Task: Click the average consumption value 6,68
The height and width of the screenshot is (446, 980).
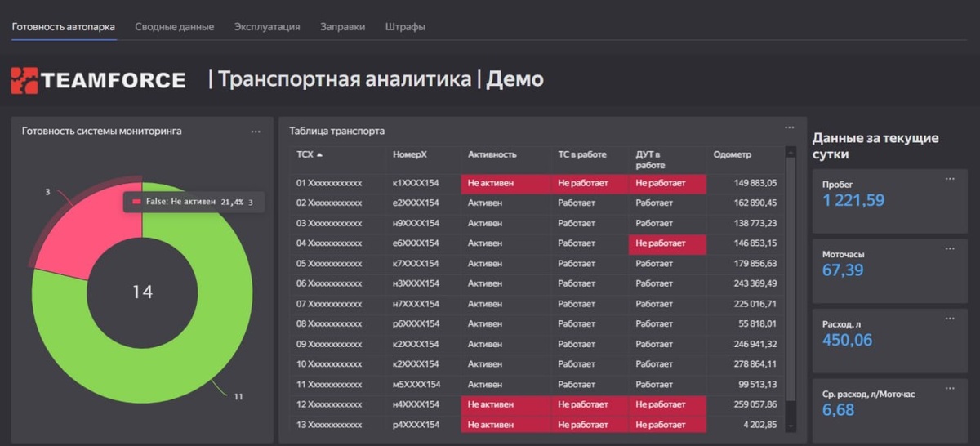Action: [x=838, y=409]
